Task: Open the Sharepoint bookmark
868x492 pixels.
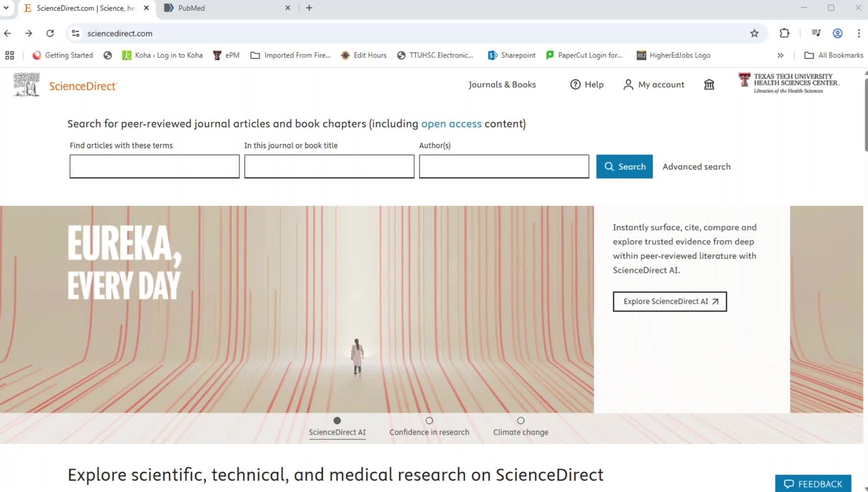Action: 511,55
